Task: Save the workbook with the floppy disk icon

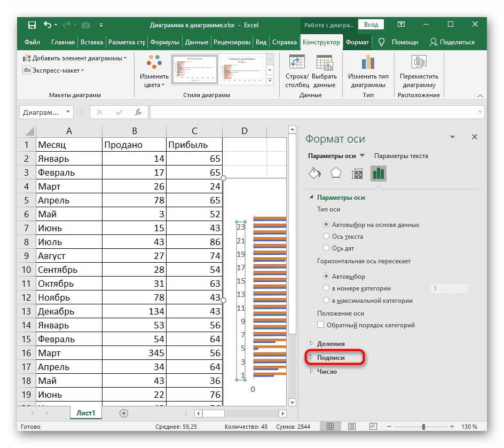Action: [x=32, y=25]
